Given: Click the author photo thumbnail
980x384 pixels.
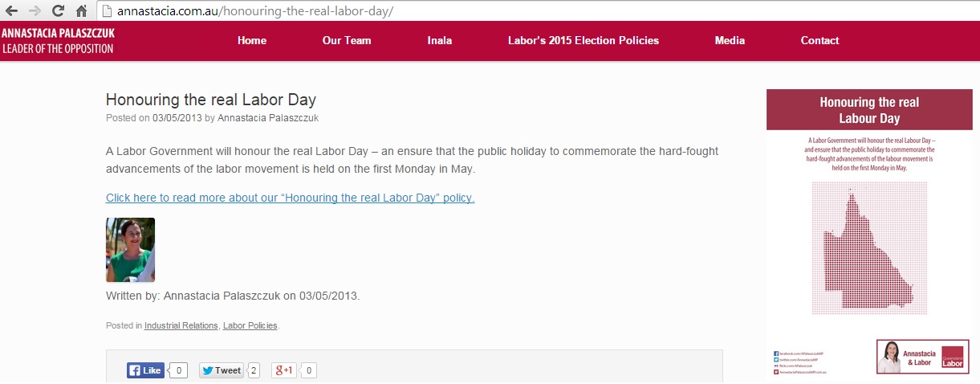Looking at the screenshot, I should coord(130,250).
